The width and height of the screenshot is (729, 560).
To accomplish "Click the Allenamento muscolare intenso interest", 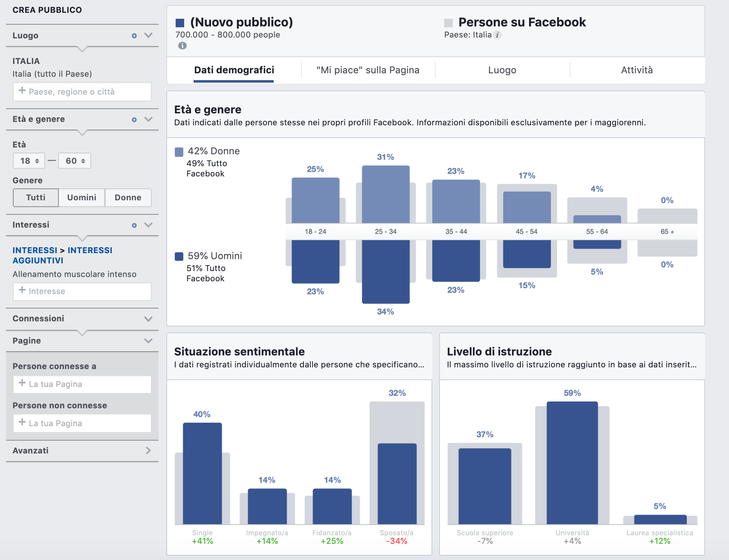I will [x=75, y=274].
